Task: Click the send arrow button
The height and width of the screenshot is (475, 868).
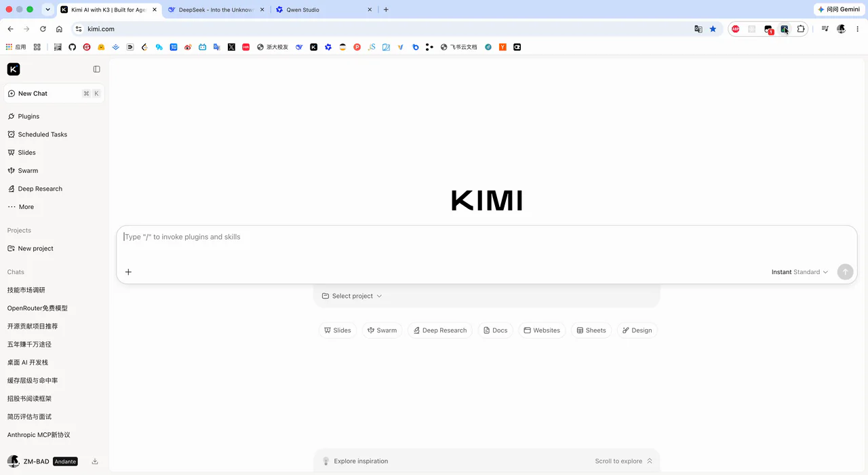Action: (x=845, y=271)
